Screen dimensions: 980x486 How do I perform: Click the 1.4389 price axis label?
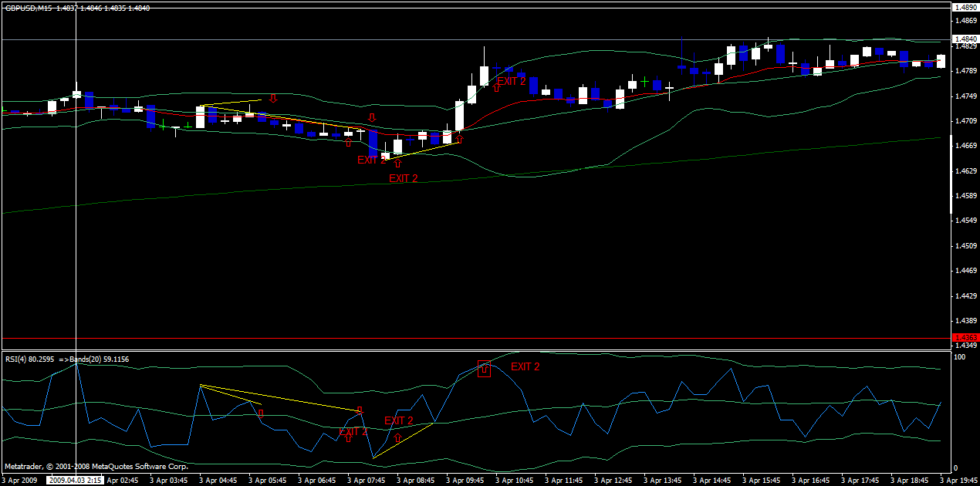click(x=965, y=321)
